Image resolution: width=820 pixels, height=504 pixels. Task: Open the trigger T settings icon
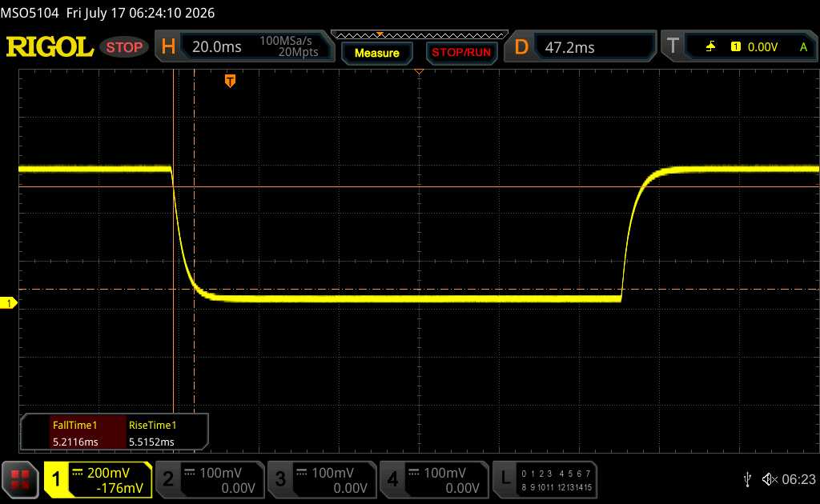pyautogui.click(x=673, y=46)
